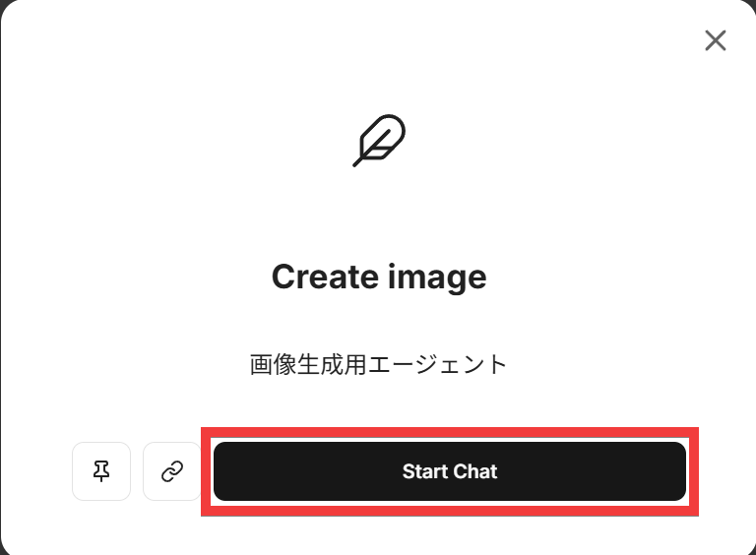Pin agent using button left of link
756x555 pixels.
pyautogui.click(x=101, y=471)
